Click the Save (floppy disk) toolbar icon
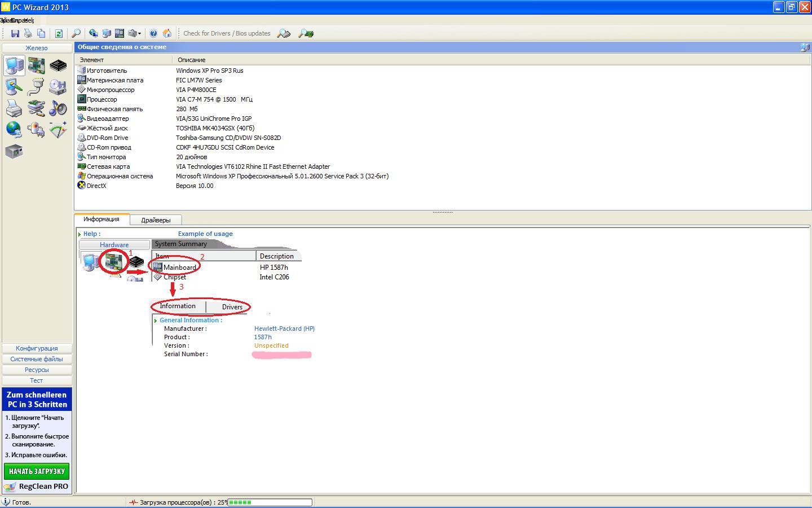Viewport: 812px width, 508px height. pos(15,33)
